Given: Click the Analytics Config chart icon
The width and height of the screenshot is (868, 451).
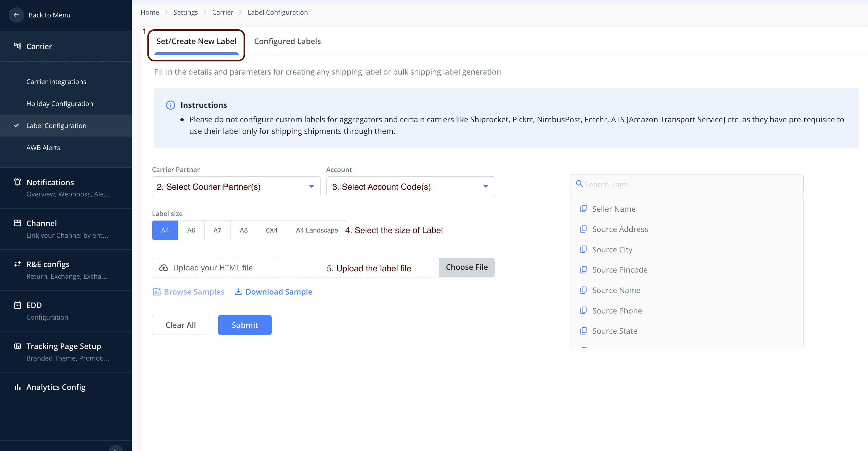Looking at the screenshot, I should (x=17, y=387).
